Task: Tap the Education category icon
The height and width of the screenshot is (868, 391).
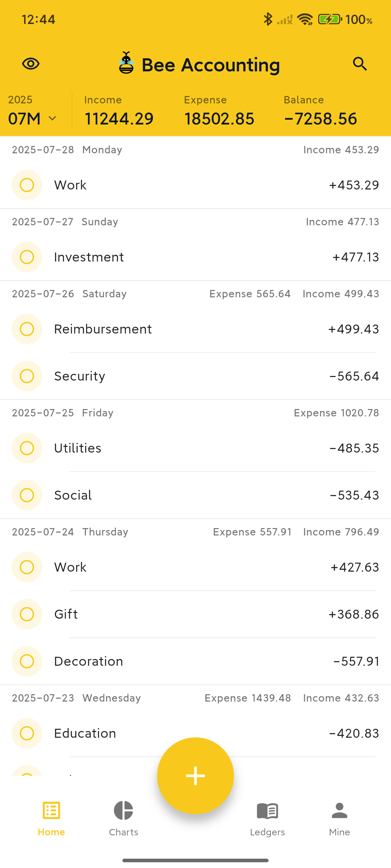Action: point(27,734)
